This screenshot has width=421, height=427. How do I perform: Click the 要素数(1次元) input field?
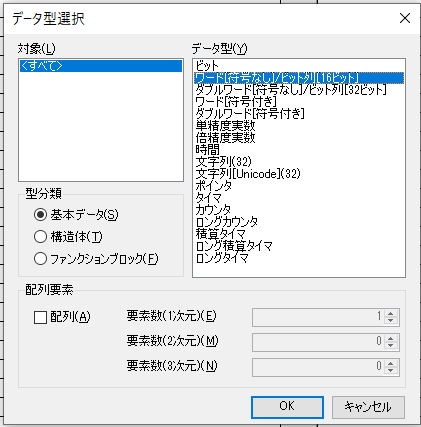pos(318,317)
